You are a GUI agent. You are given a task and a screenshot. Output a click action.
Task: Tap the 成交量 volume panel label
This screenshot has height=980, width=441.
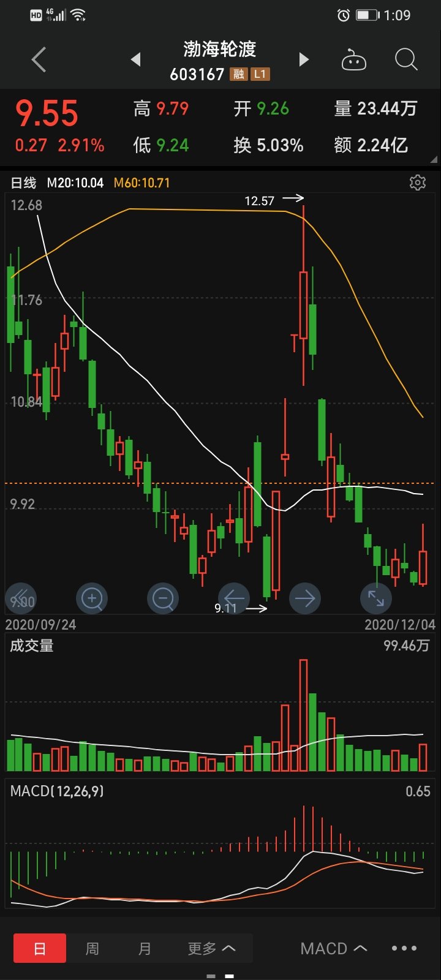click(x=32, y=646)
